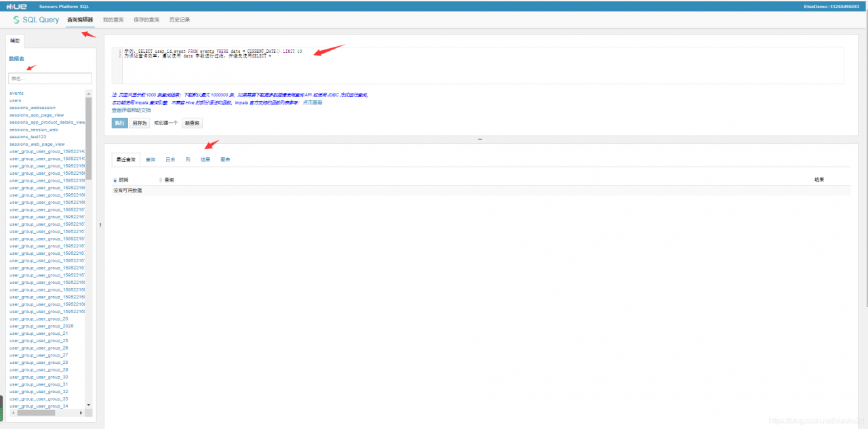Select the sessions_app_page_view table
Image resolution: width=868 pixels, height=429 pixels.
pos(37,115)
